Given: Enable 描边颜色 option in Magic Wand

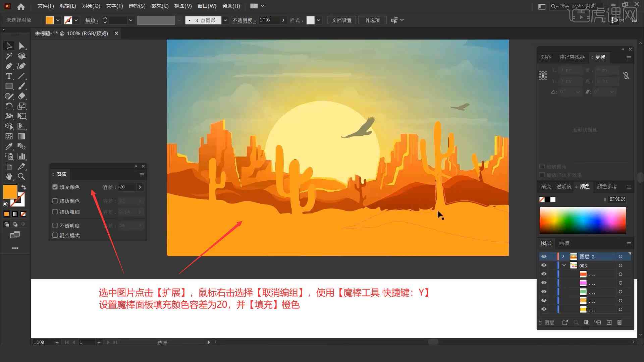Looking at the screenshot, I should coord(55,201).
